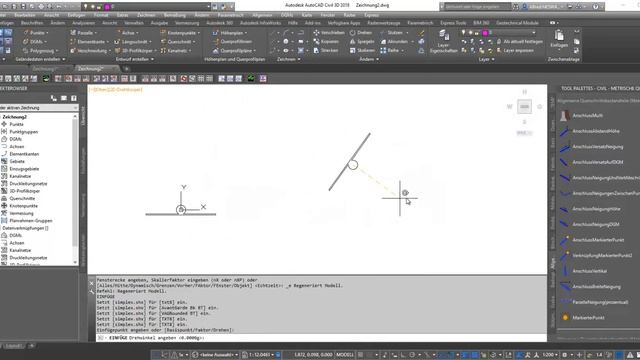
Task: Click the magenta layer color swatch in ribbon
Action: (x=485, y=33)
